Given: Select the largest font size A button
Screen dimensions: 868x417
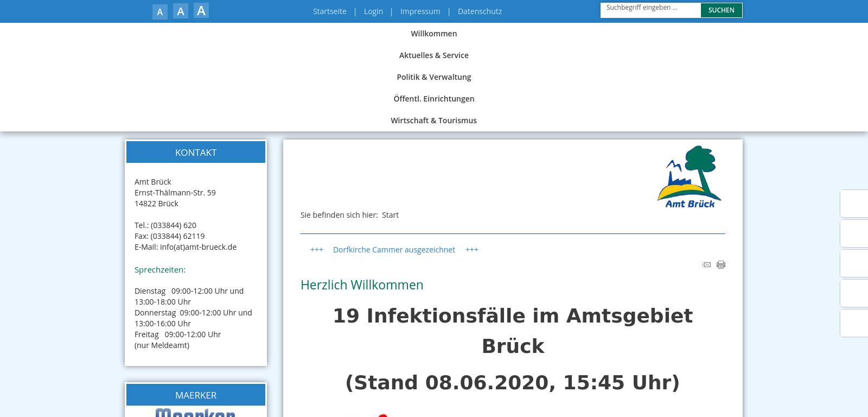Looking at the screenshot, I should coord(201,11).
